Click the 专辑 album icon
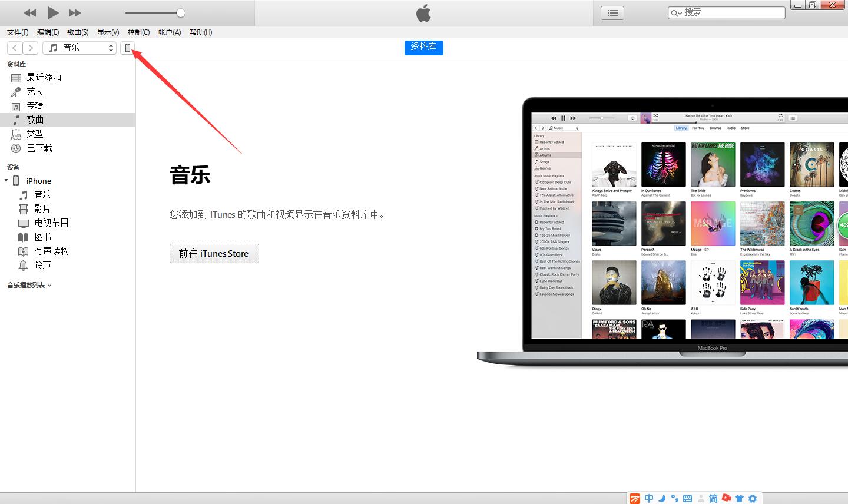The image size is (848, 504). point(16,106)
